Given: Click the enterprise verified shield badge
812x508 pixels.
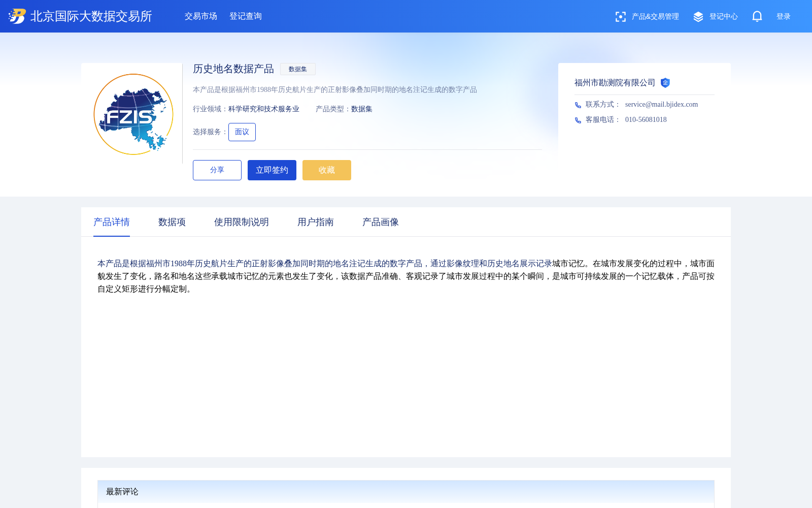Looking at the screenshot, I should pyautogui.click(x=665, y=83).
